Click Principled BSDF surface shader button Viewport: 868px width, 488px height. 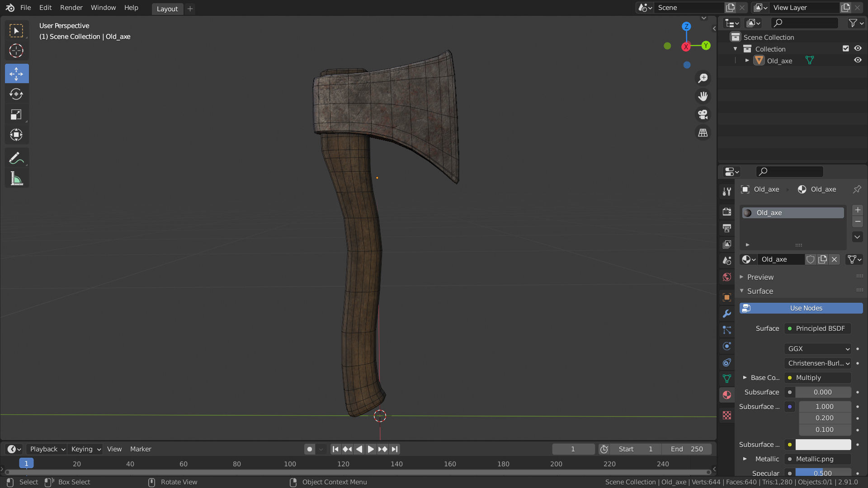(818, 328)
